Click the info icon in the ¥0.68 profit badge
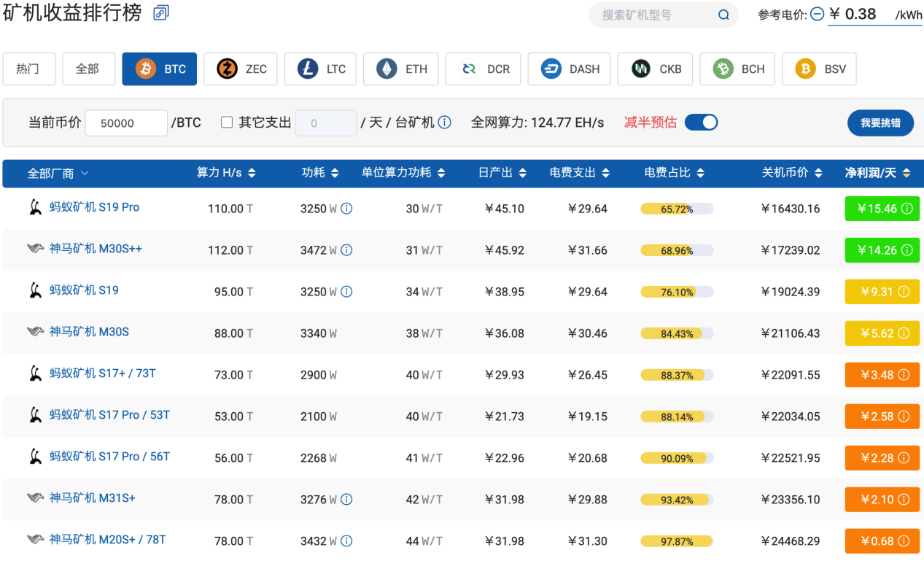The image size is (924, 561). coord(904,541)
